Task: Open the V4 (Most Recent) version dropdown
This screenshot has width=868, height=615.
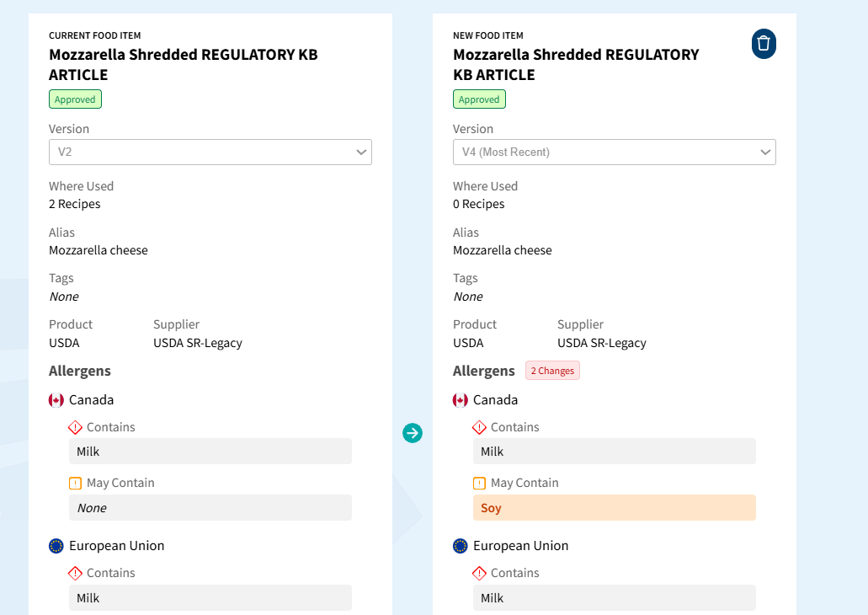Action: click(x=614, y=152)
